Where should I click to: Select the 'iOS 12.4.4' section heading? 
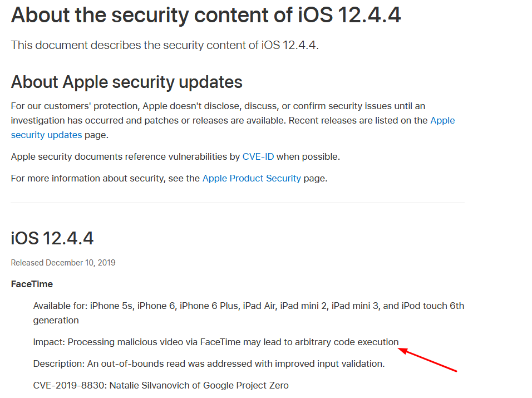click(x=52, y=238)
